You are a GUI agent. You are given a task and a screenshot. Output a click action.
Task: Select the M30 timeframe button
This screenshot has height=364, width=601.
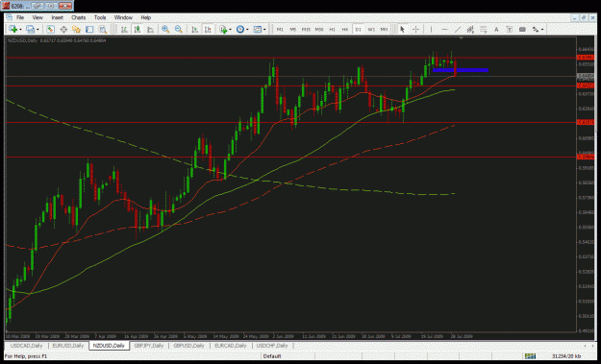click(319, 30)
